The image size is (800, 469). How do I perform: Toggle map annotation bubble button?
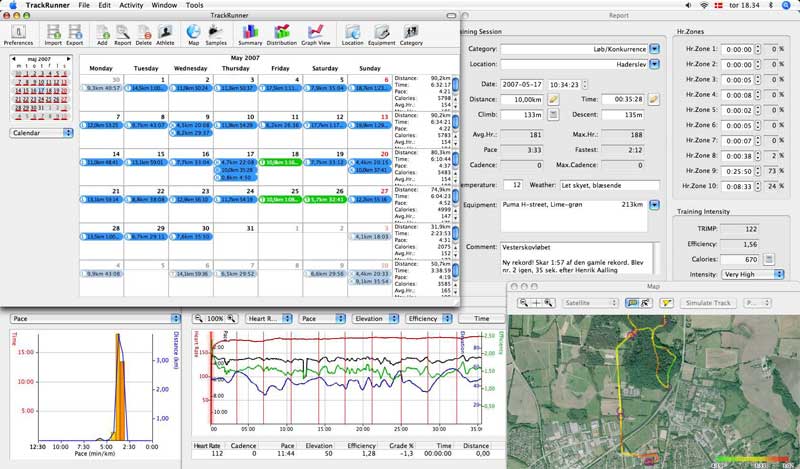click(x=632, y=303)
